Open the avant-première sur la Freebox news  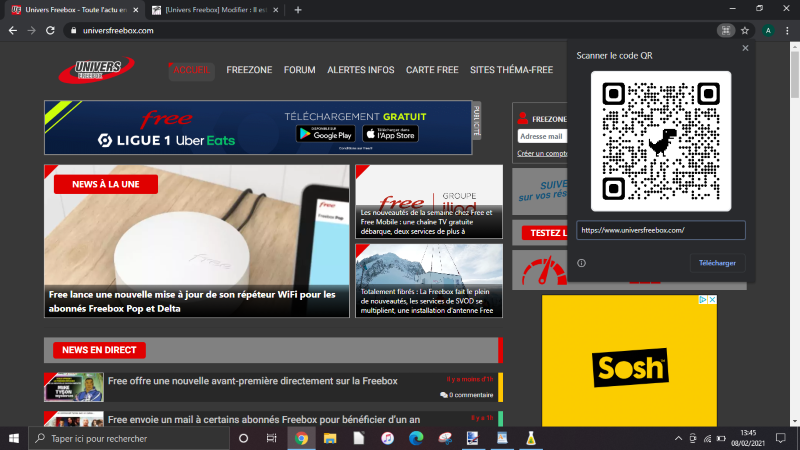[x=253, y=381]
